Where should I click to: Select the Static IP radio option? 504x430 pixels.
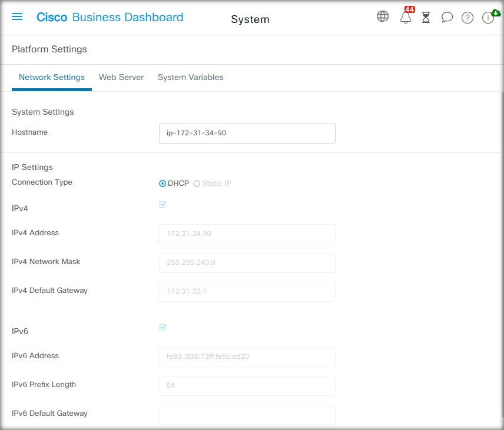[212, 184]
